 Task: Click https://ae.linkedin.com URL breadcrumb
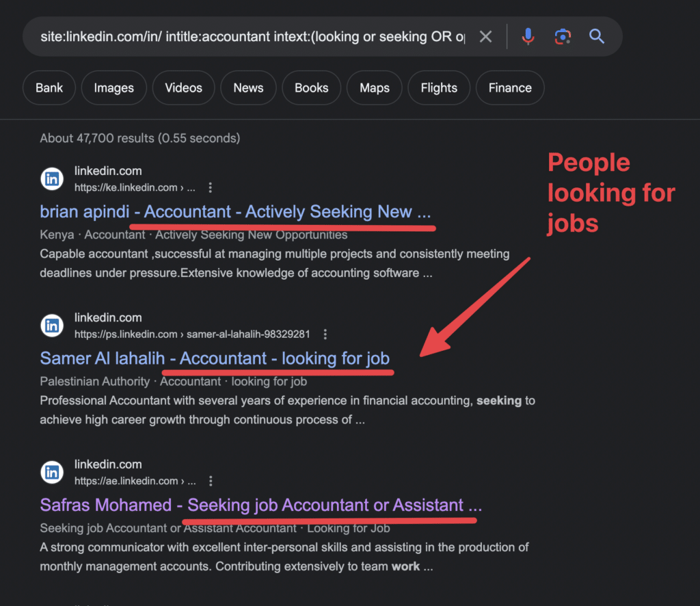click(135, 481)
